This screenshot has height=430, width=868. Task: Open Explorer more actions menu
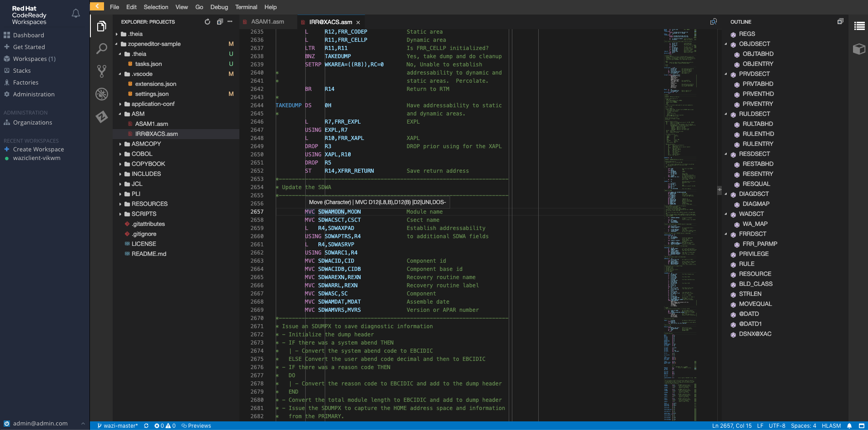coord(230,22)
